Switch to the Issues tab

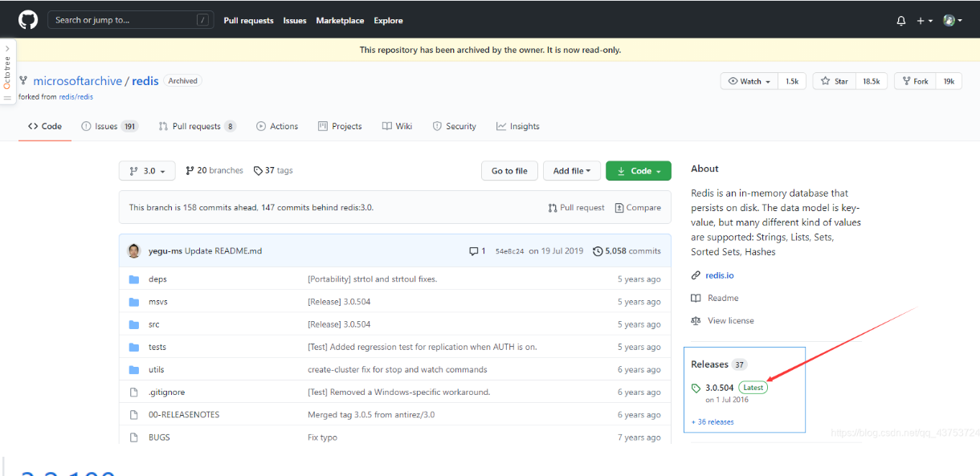(x=109, y=126)
